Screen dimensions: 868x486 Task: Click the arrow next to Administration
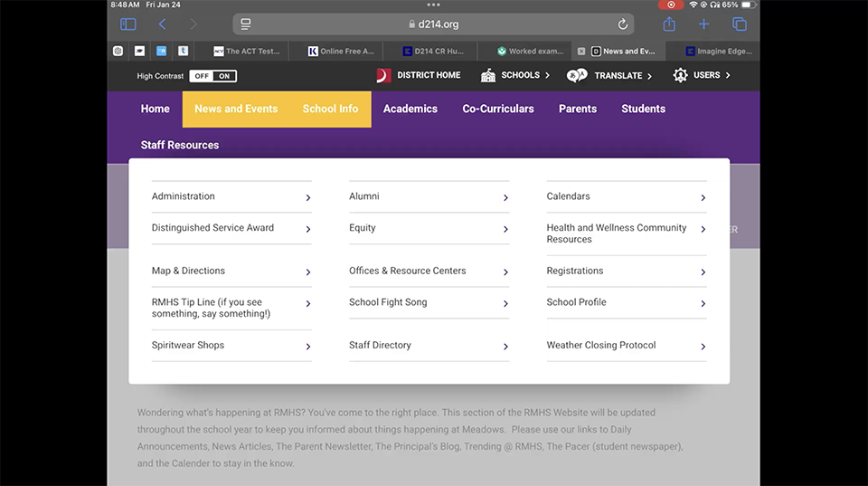coord(308,197)
